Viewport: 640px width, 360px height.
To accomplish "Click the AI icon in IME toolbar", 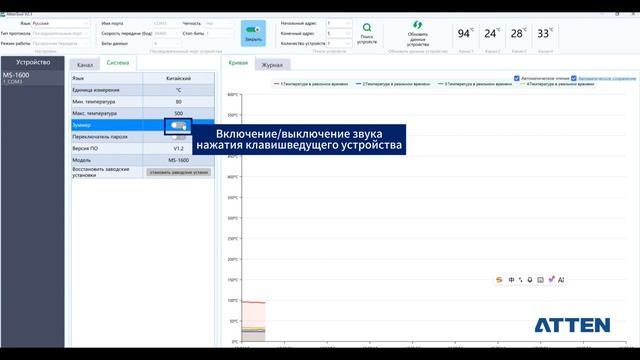I will [x=561, y=280].
